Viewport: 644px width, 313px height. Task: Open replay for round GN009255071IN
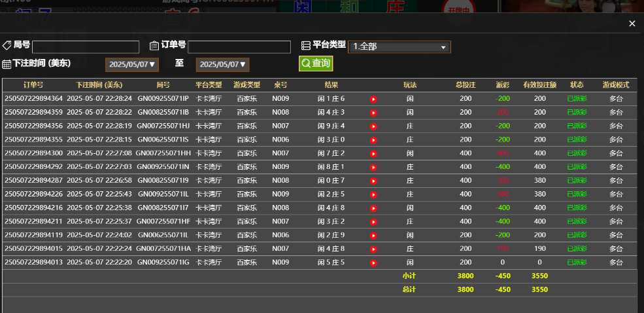[x=373, y=167]
